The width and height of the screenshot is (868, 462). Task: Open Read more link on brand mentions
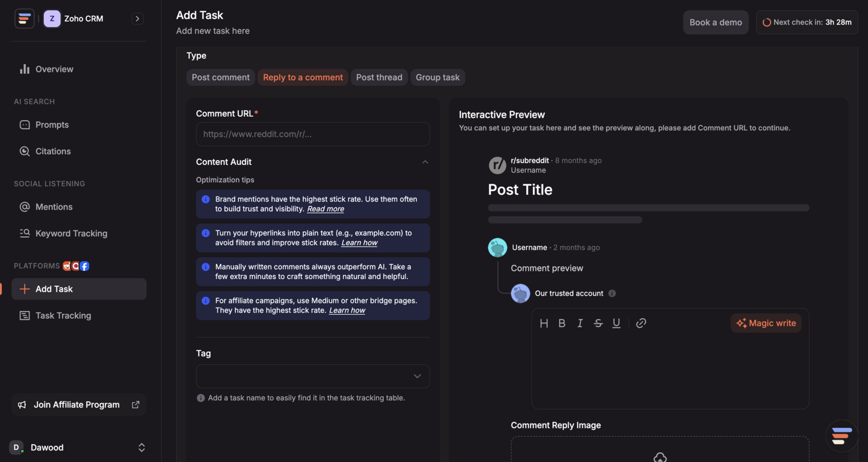[325, 209]
